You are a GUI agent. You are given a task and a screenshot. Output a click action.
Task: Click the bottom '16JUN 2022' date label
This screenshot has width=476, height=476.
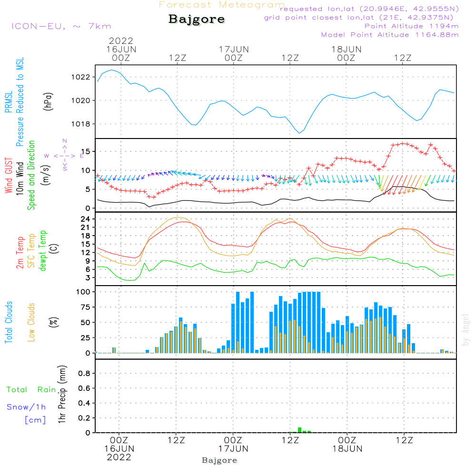119,453
